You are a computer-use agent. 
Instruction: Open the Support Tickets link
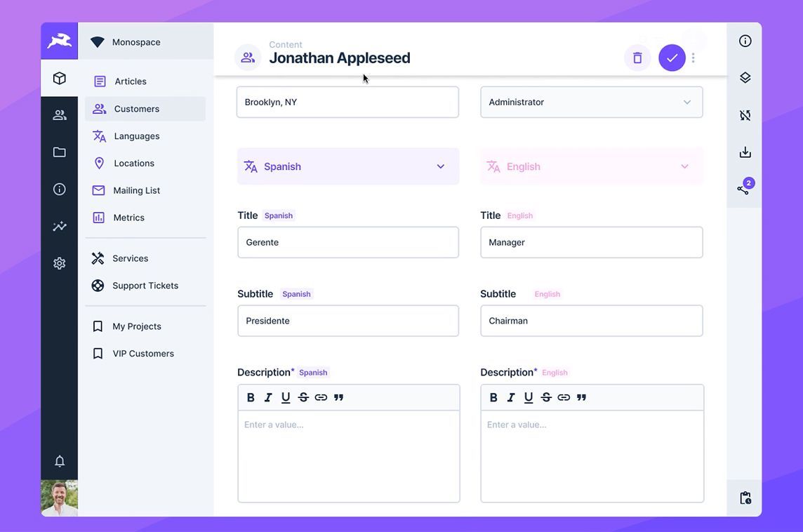[145, 286]
